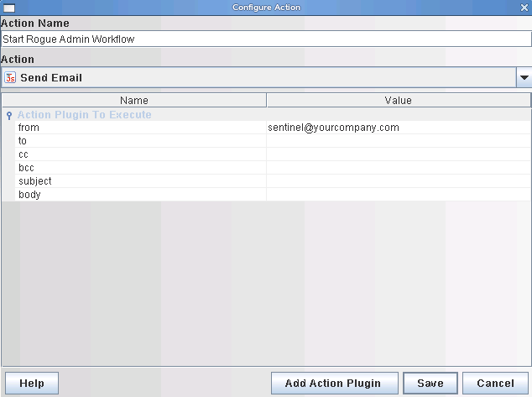Click the subject value cell
532x397 pixels.
pyautogui.click(x=399, y=181)
